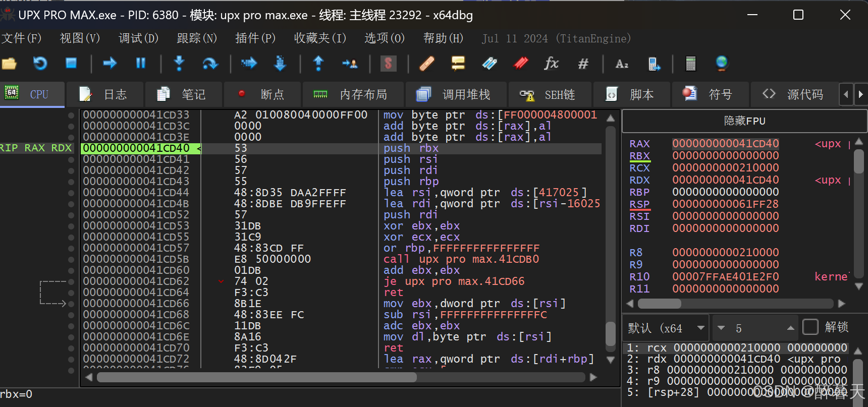
Task: Click the argument count field showing 5
Action: pos(756,328)
